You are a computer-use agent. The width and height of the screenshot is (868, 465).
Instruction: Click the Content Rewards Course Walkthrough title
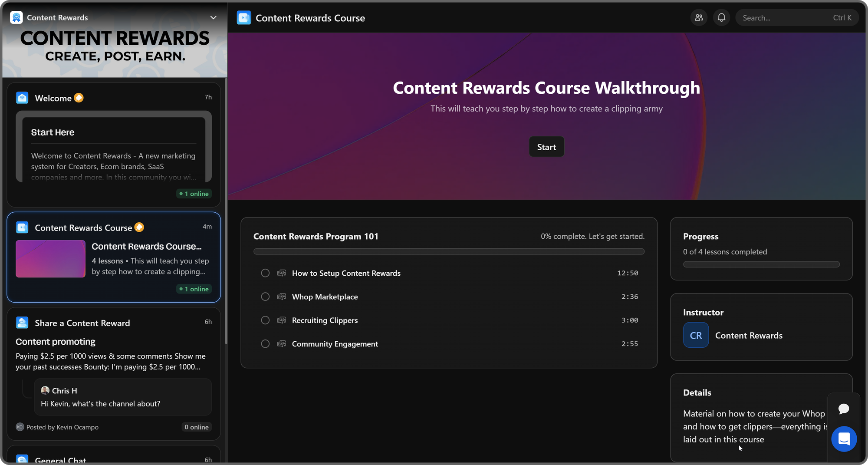[546, 88]
